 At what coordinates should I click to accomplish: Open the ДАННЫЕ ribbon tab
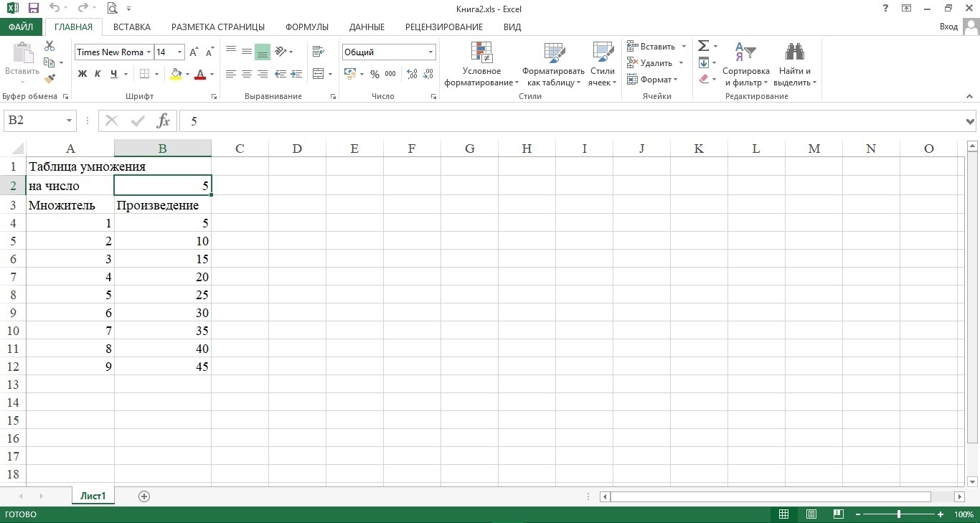(367, 27)
